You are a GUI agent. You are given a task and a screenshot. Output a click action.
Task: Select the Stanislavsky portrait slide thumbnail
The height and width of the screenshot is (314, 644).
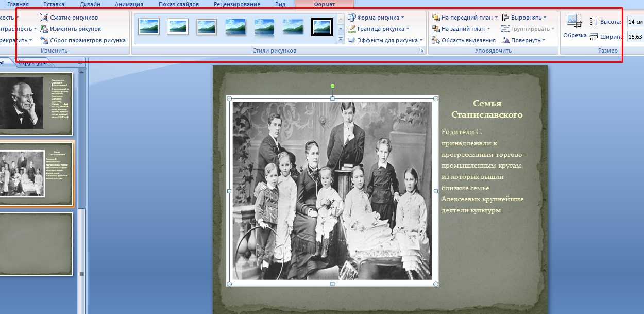click(36, 104)
